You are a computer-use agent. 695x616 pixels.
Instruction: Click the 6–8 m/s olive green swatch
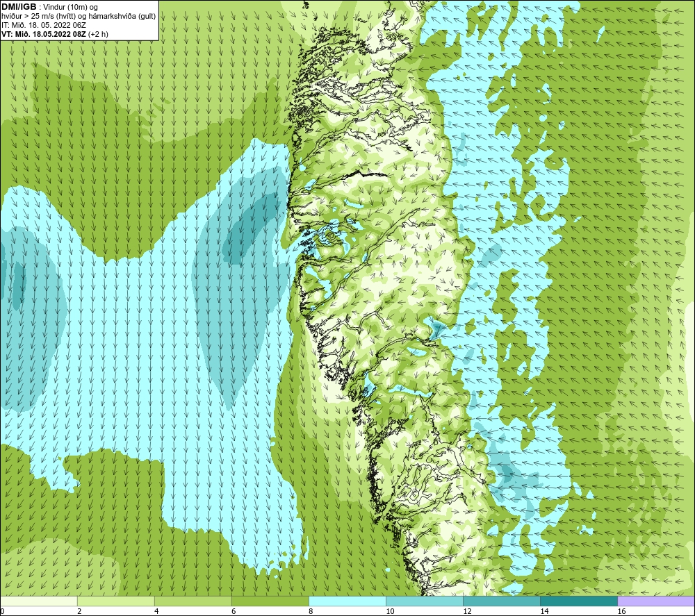coord(270,601)
